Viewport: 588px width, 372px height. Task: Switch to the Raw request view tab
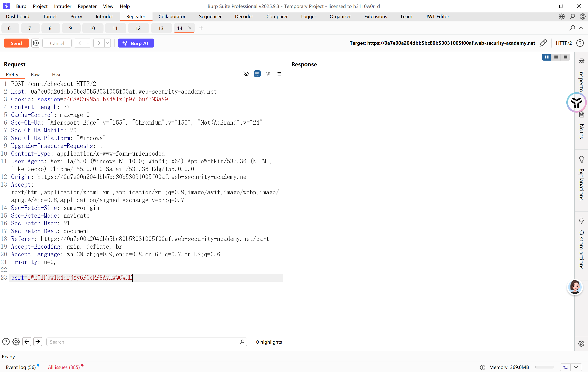[x=35, y=74]
